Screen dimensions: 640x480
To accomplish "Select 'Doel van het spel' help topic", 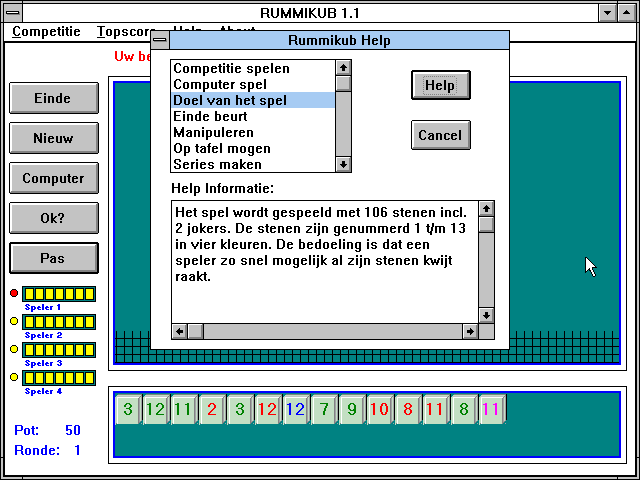I will (x=253, y=100).
